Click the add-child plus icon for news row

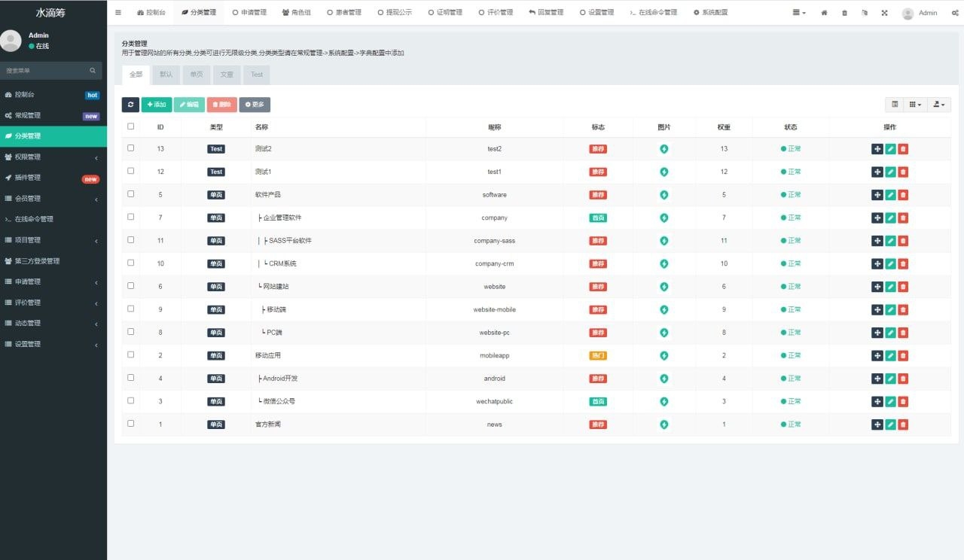pos(877,425)
